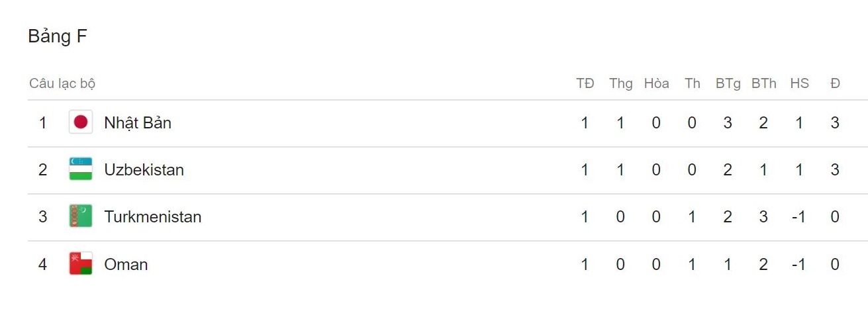Click the Uzbekistan flag icon
Screen dimensions: 868x315
coord(81,169)
